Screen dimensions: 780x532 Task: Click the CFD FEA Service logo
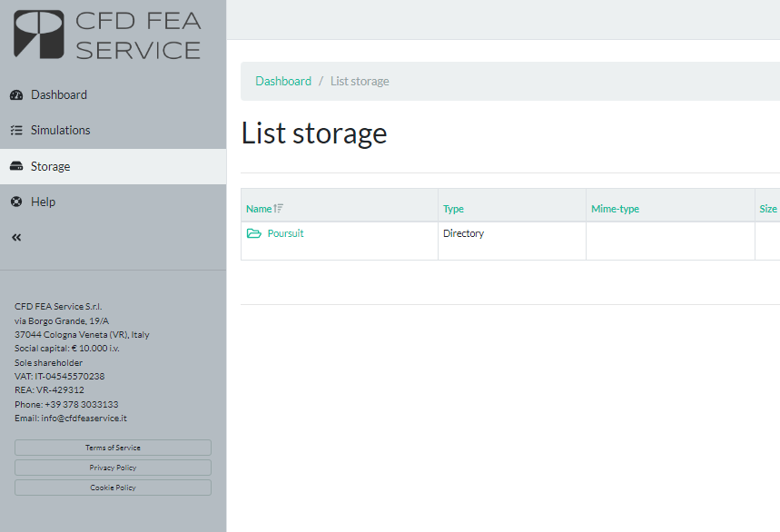click(x=107, y=35)
